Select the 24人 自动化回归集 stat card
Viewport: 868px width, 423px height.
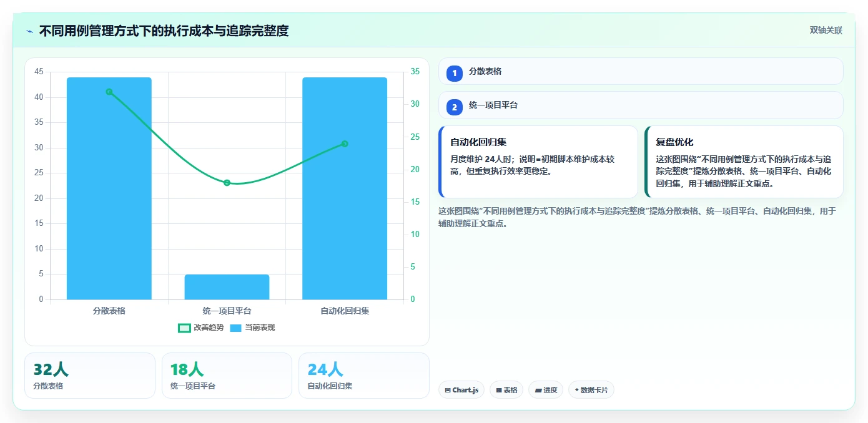pos(364,376)
